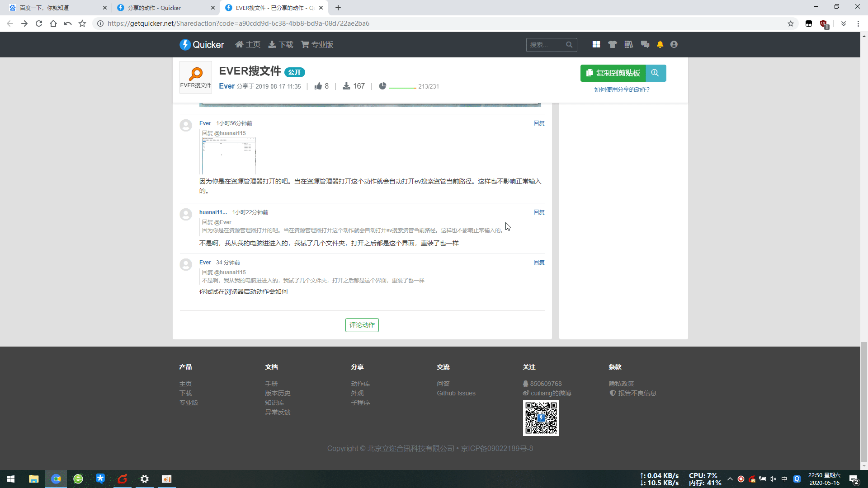Viewport: 868px width, 488px height.
Task: Click the footer QR code image
Action: (x=541, y=418)
